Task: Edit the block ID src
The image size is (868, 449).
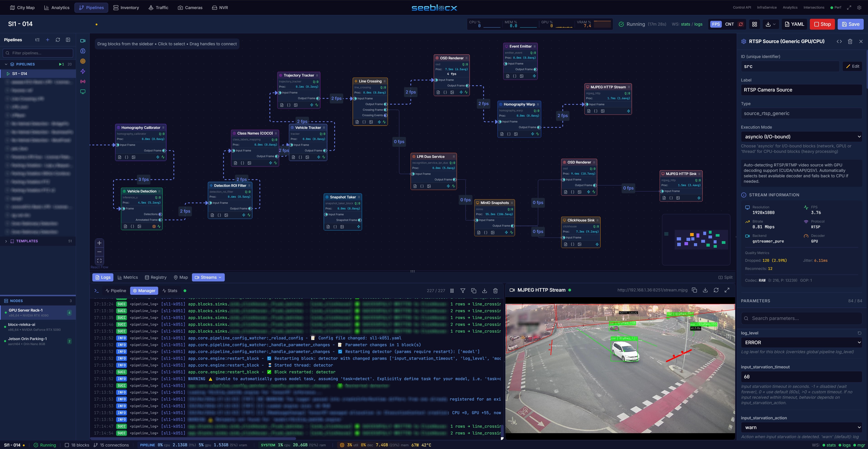Action: 853,66
